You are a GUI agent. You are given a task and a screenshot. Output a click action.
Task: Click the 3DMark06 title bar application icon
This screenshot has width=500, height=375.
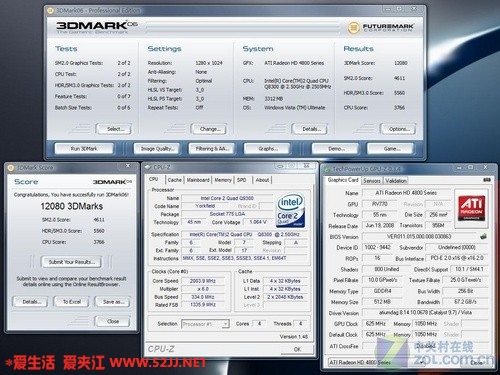tap(50, 11)
